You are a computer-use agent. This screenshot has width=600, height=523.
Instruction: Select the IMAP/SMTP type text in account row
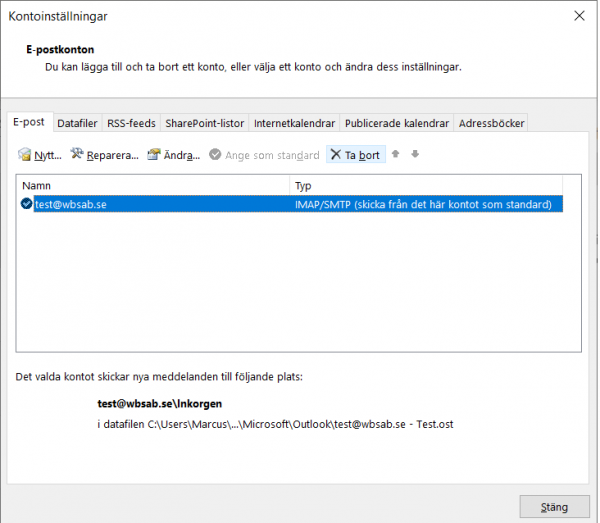click(x=423, y=204)
